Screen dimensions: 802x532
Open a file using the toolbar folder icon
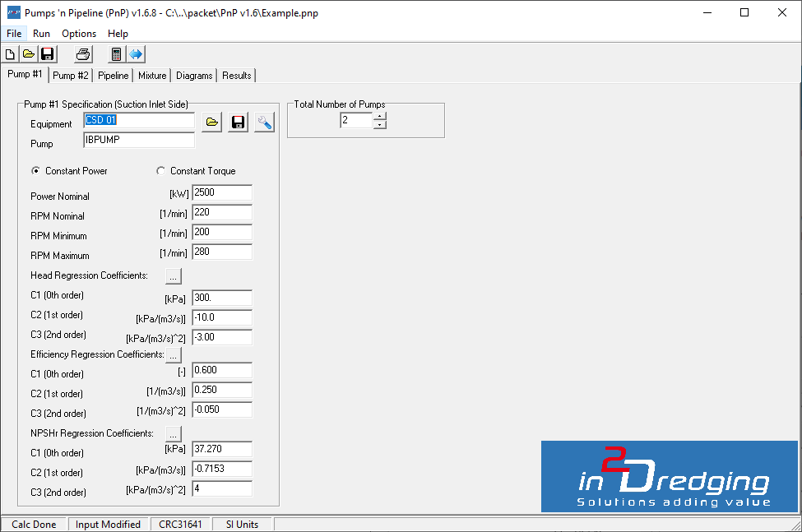click(29, 54)
